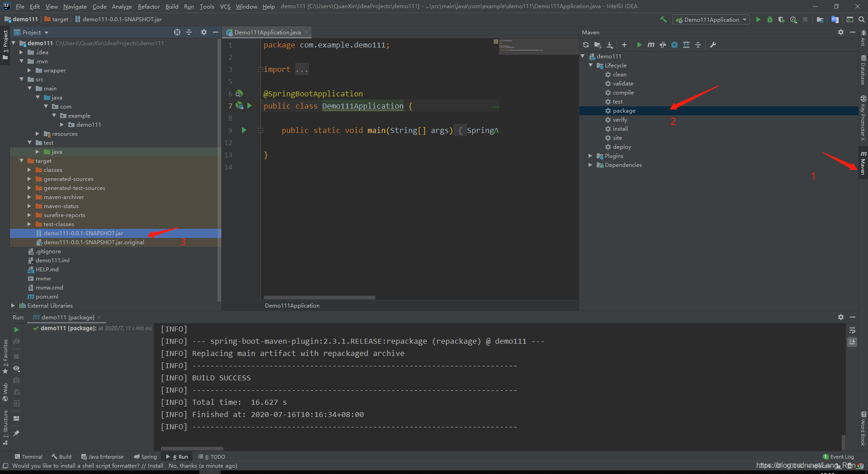
Task: Generate sources and update folders icon in Maven
Action: tap(598, 45)
